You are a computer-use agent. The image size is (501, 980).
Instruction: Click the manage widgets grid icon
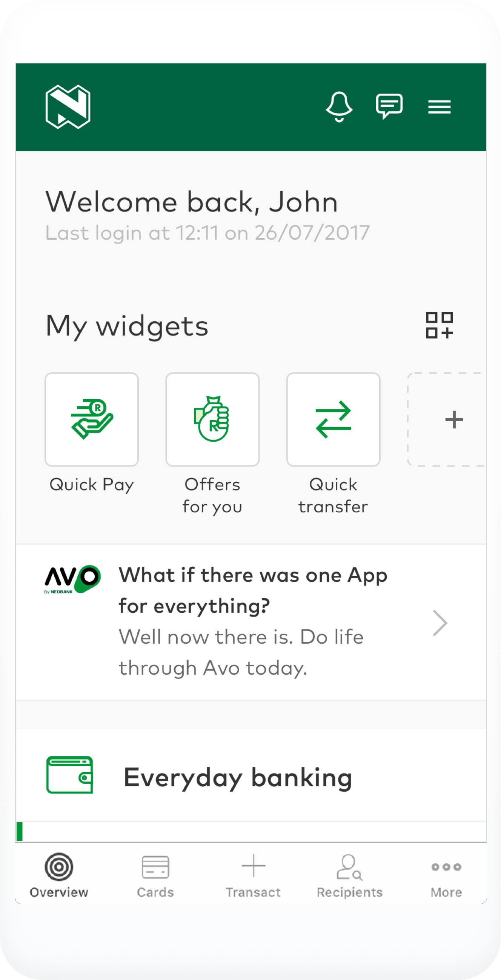(439, 325)
